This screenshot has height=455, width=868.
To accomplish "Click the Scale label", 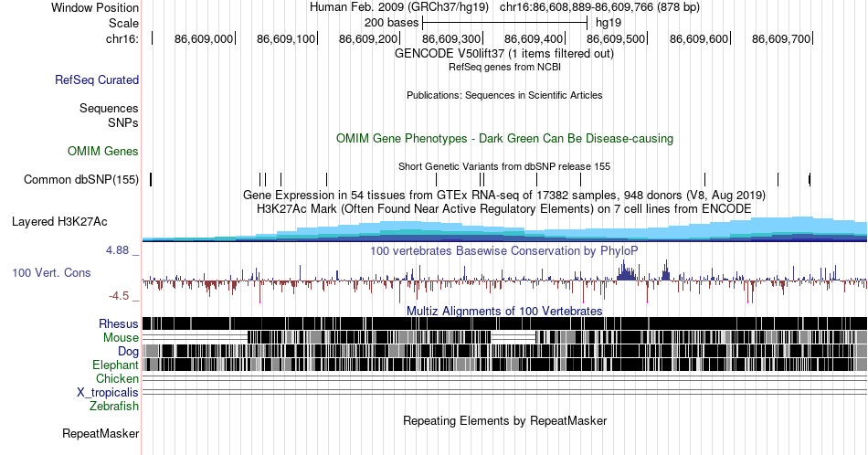I will click(x=124, y=23).
